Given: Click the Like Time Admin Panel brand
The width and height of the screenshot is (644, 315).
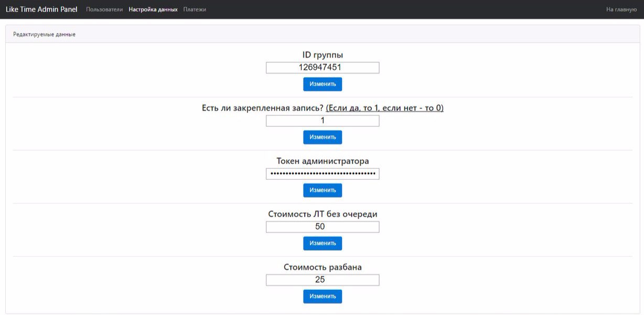Looking at the screenshot, I should [41, 9].
